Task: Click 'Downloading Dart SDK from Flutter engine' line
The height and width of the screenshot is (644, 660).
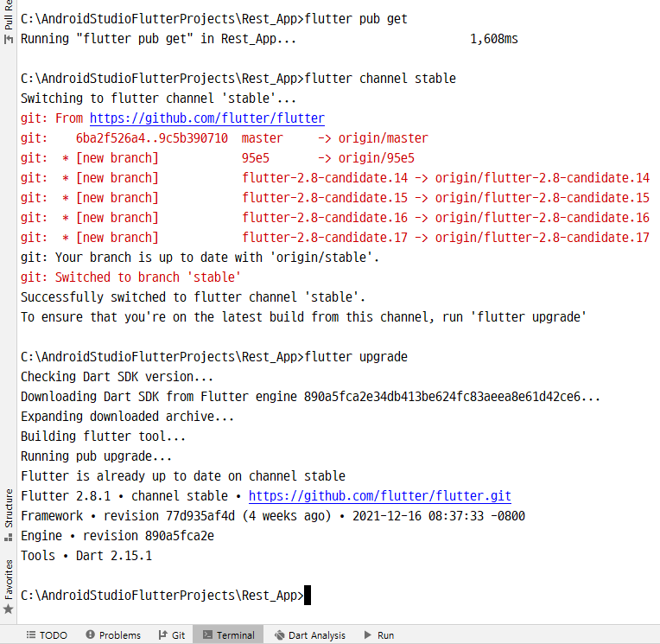Action: point(311,397)
